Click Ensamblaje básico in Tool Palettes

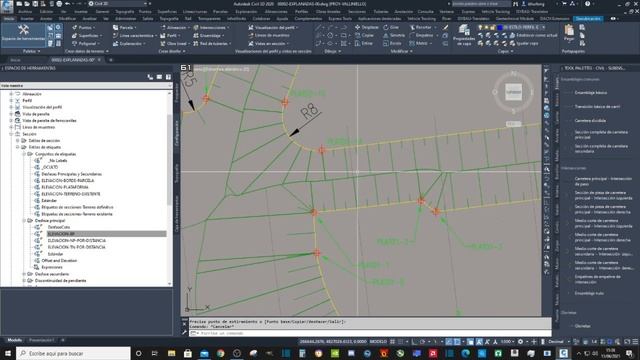(x=590, y=93)
